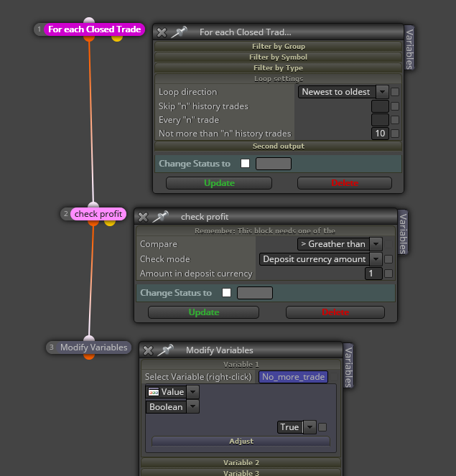Viewport: 456px width, 476px height.
Task: Pin the Modify Variables panel
Action: pyautogui.click(x=165, y=350)
